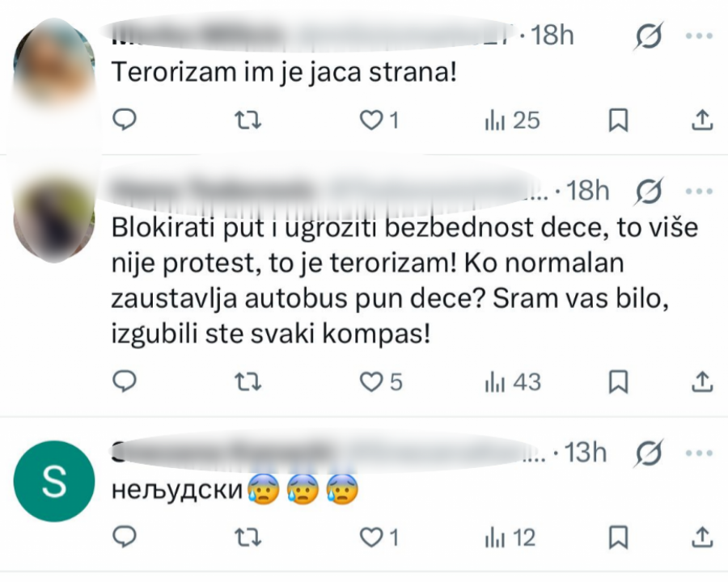The image size is (728, 582).
Task: Retweet the 'Terorizam im je jaca strana!' post
Action: click(x=248, y=120)
